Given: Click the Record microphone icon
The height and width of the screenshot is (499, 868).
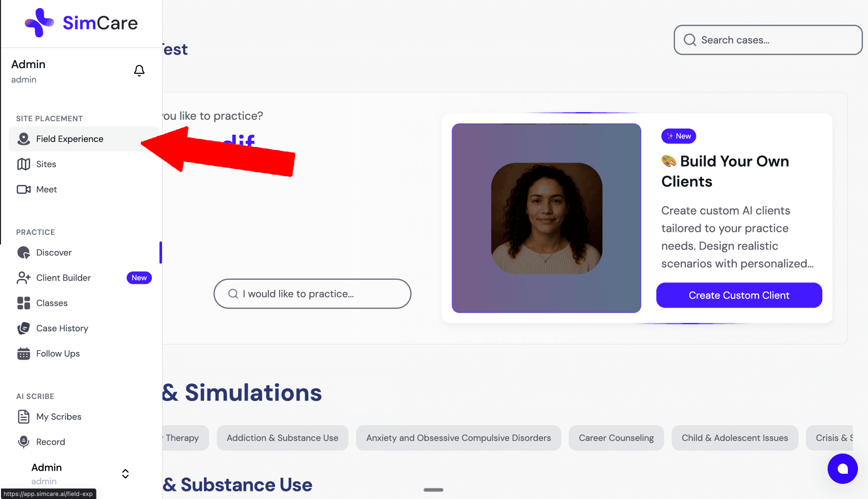Looking at the screenshot, I should pos(23,441).
